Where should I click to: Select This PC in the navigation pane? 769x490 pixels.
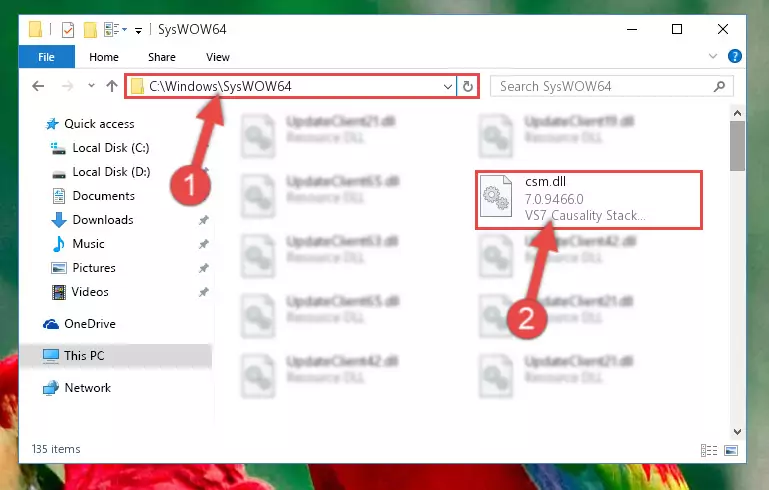[x=116, y=356]
